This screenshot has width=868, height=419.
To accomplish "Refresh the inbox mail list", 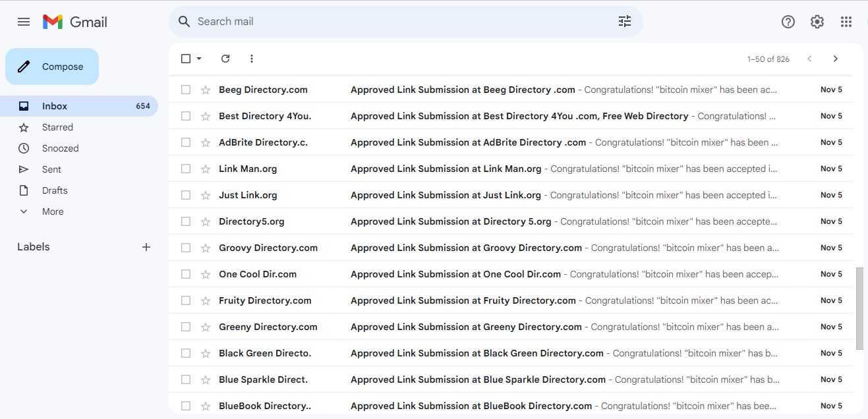I will (x=225, y=59).
